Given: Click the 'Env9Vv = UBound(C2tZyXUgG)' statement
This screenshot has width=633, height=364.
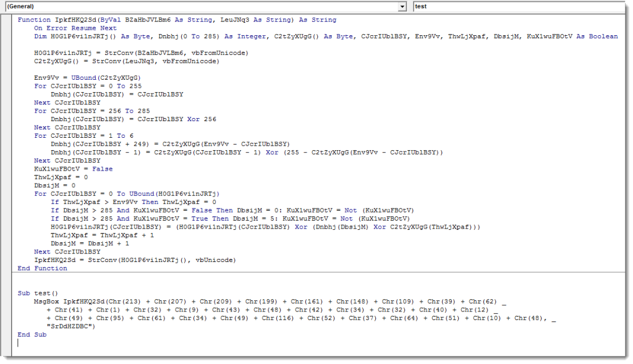Looking at the screenshot, I should click(x=83, y=78).
